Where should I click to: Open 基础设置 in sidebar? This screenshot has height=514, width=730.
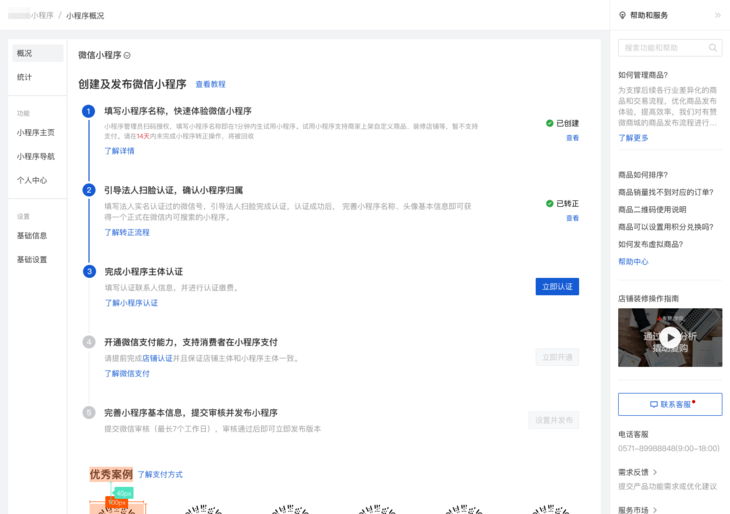pos(32,259)
